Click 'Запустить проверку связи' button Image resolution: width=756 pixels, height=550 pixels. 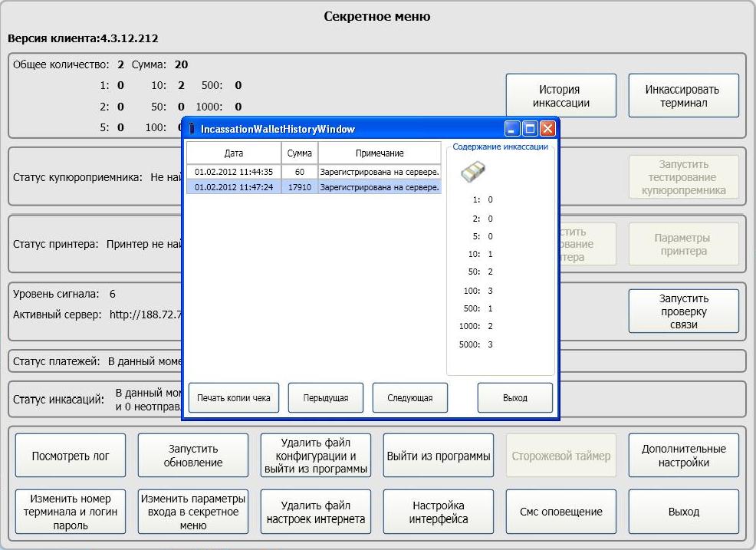coord(684,311)
